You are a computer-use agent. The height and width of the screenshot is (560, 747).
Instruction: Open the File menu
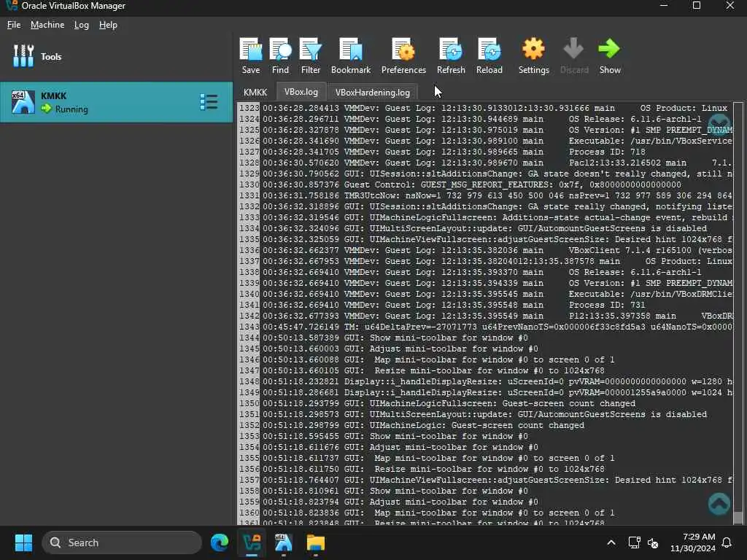pos(14,25)
